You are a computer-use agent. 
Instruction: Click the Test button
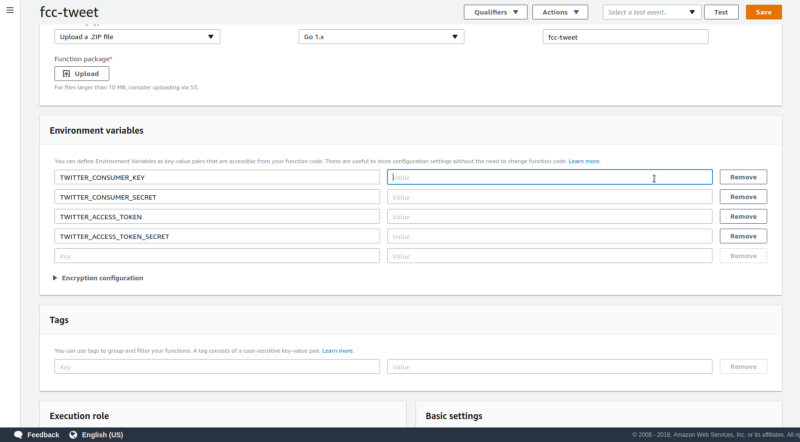click(721, 12)
